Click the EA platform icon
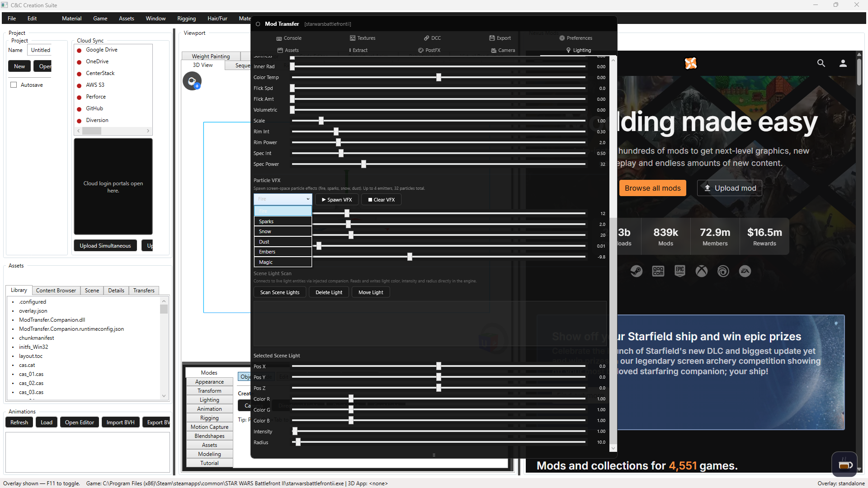868x488 pixels. pyautogui.click(x=745, y=271)
